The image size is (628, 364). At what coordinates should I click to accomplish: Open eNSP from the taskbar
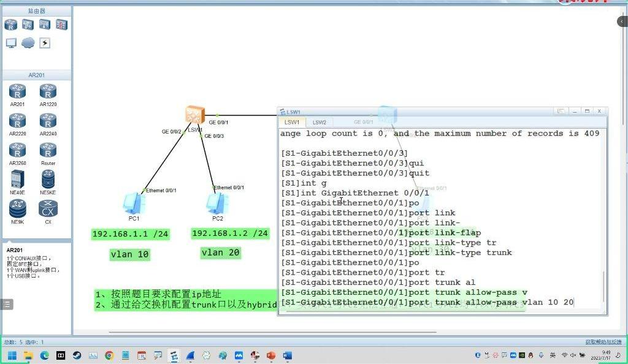click(174, 355)
